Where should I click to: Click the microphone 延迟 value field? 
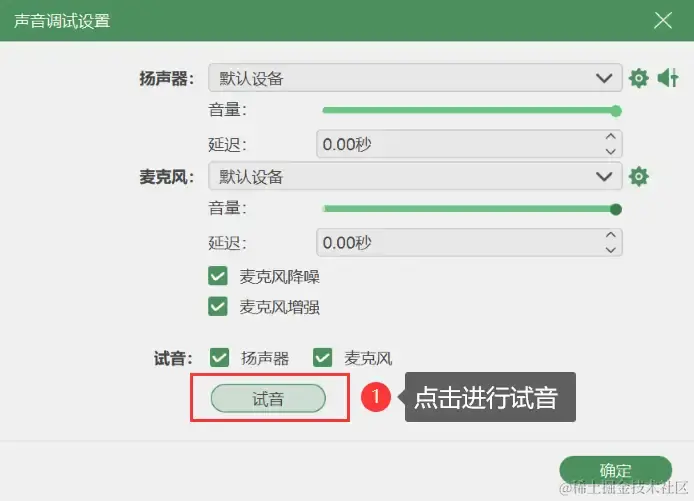pyautogui.click(x=469, y=242)
